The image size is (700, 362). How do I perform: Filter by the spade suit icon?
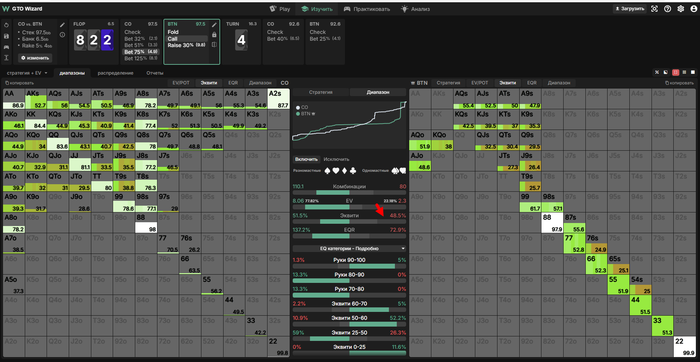[326, 171]
